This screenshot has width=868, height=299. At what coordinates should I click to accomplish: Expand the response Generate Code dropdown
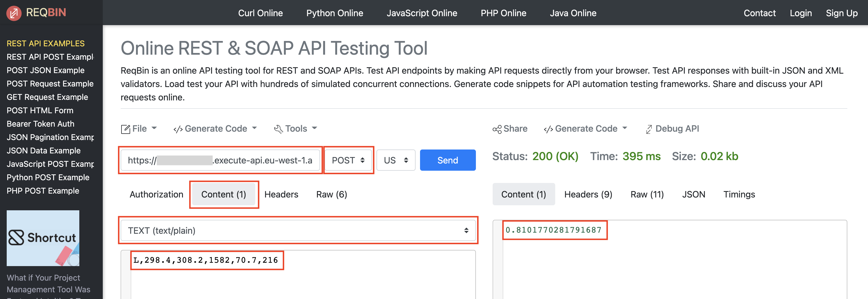[585, 129]
